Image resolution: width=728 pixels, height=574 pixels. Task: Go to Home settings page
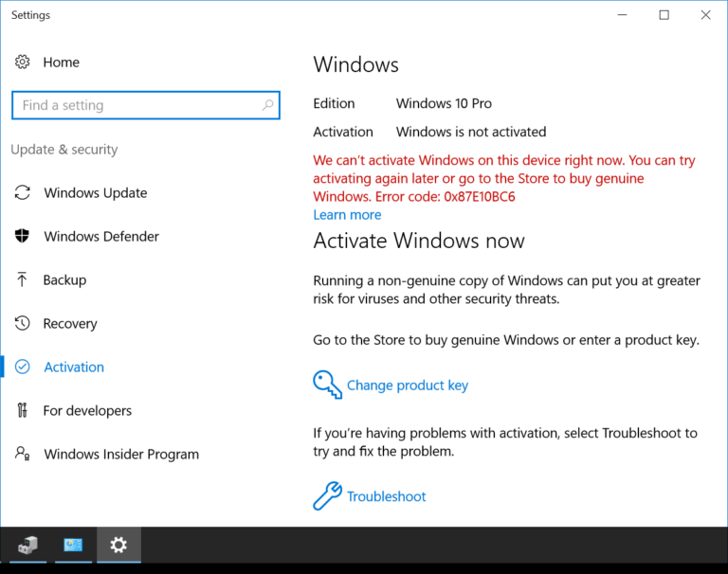(x=61, y=63)
